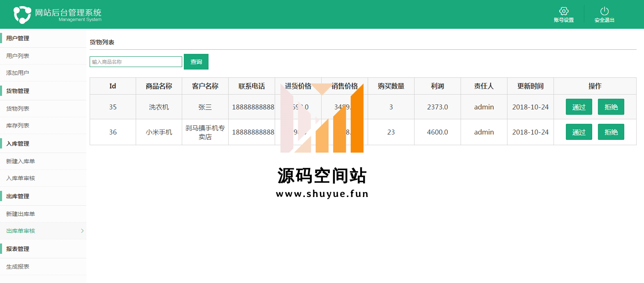644x283 pixels.
Task: Approve the 小米手机 order with 通过
Action: (x=579, y=132)
